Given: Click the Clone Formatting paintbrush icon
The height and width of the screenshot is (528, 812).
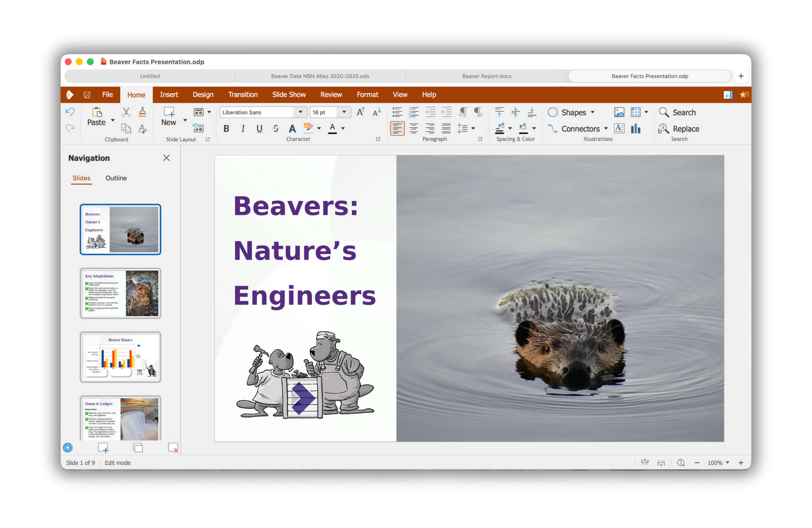Looking at the screenshot, I should click(x=142, y=112).
